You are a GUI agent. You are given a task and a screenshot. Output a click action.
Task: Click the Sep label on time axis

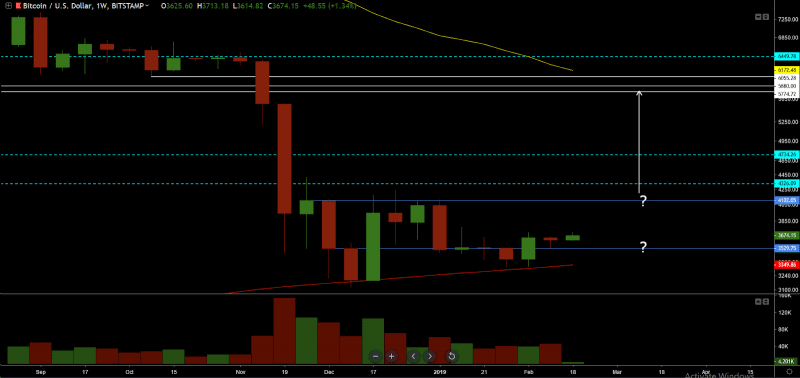[40, 373]
